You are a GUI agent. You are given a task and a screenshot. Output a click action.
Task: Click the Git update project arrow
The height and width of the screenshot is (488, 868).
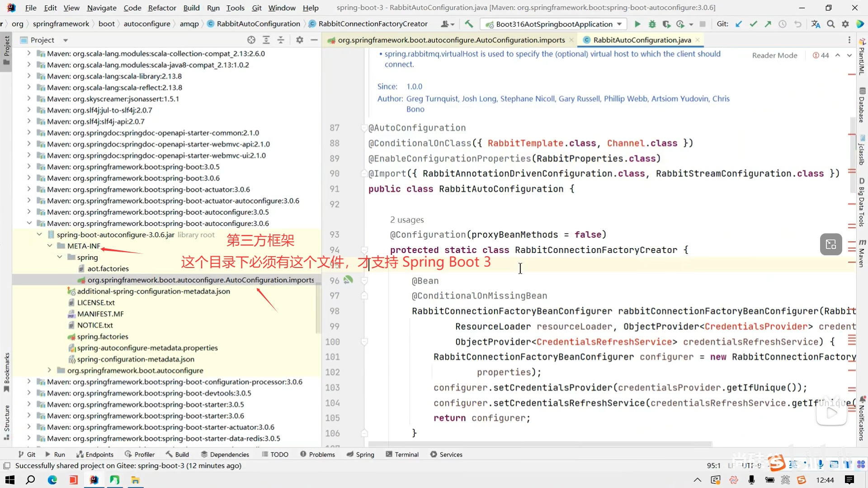coord(739,24)
